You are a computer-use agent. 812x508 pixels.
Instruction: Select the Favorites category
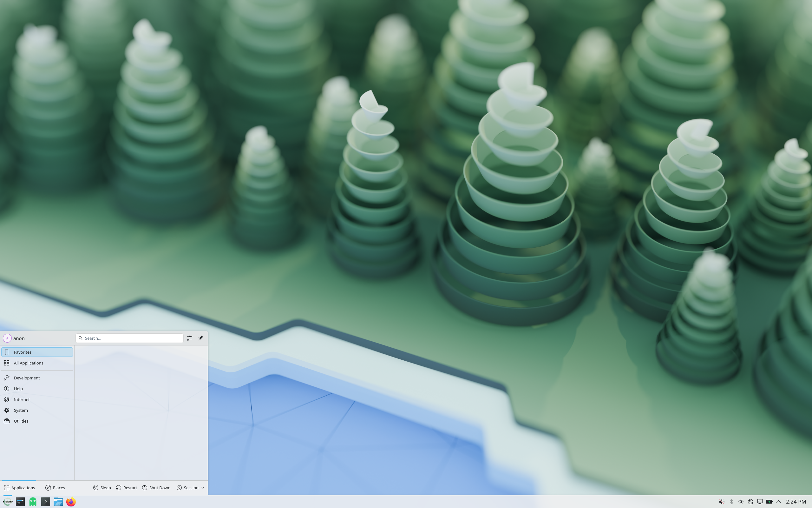tap(37, 352)
